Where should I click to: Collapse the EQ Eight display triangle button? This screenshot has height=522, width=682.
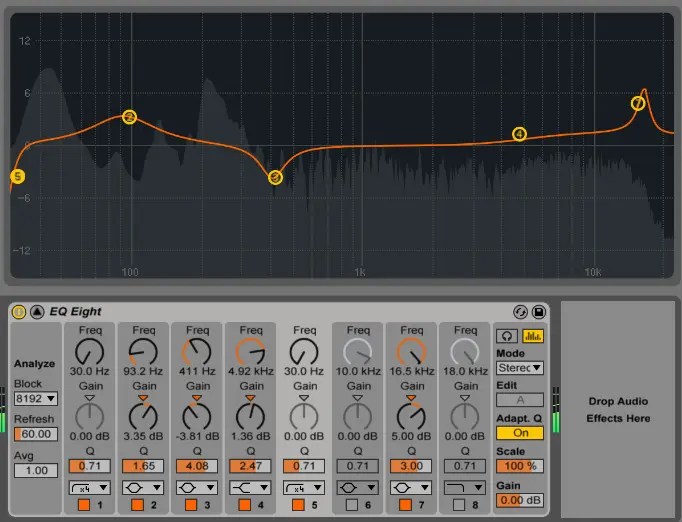pyautogui.click(x=37, y=312)
